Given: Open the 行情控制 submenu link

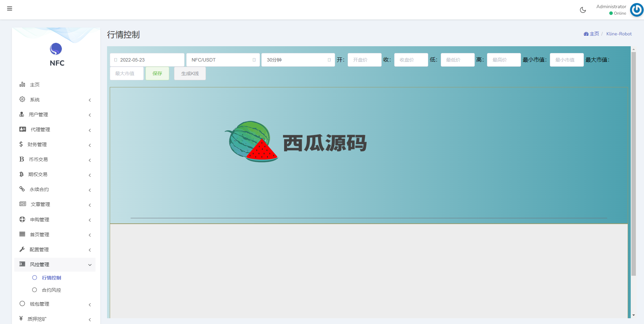Looking at the screenshot, I should click(51, 278).
